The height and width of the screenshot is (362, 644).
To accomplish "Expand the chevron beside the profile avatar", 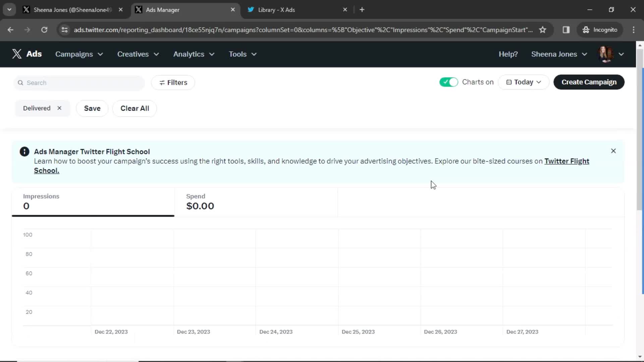I will pos(621,54).
